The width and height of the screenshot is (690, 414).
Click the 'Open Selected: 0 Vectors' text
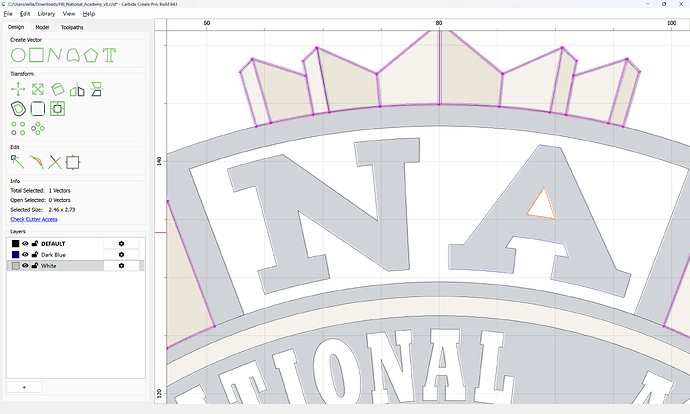point(40,200)
